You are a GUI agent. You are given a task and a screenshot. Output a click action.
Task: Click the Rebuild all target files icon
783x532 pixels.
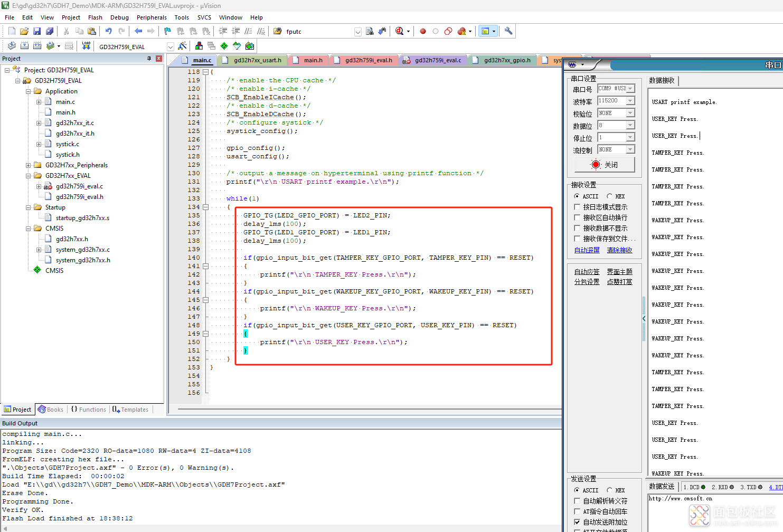37,46
